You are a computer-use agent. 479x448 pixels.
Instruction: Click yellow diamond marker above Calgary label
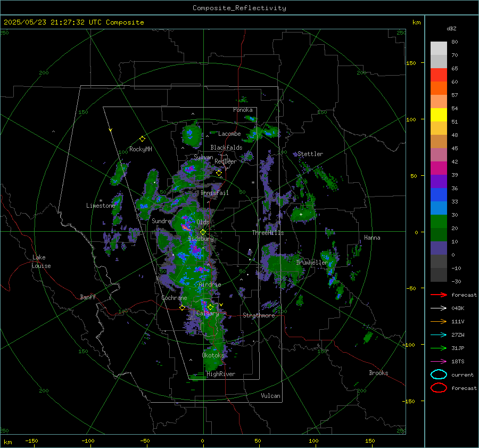[x=210, y=307]
